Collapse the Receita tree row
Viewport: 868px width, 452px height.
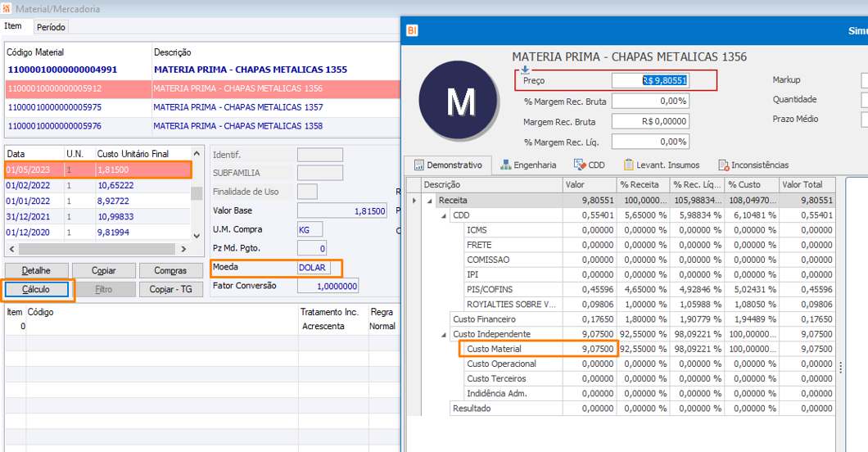point(430,201)
